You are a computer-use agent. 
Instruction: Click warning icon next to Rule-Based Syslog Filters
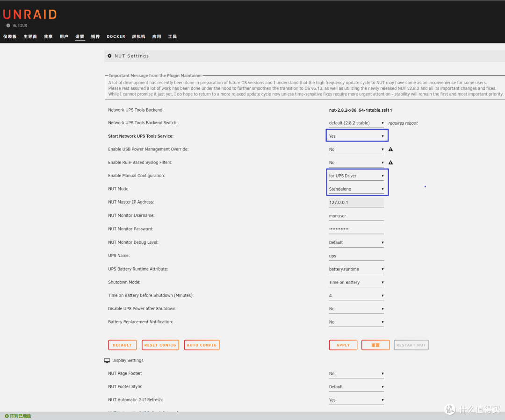coord(390,163)
